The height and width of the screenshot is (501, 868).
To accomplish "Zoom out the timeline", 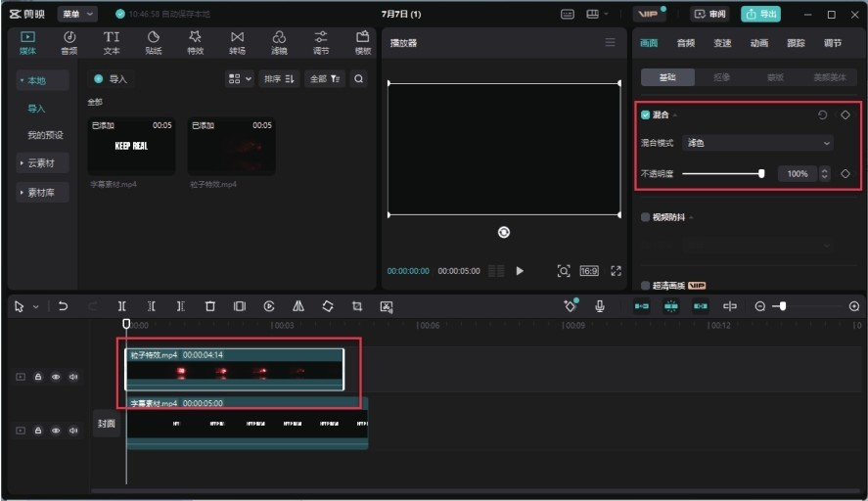I will click(760, 306).
